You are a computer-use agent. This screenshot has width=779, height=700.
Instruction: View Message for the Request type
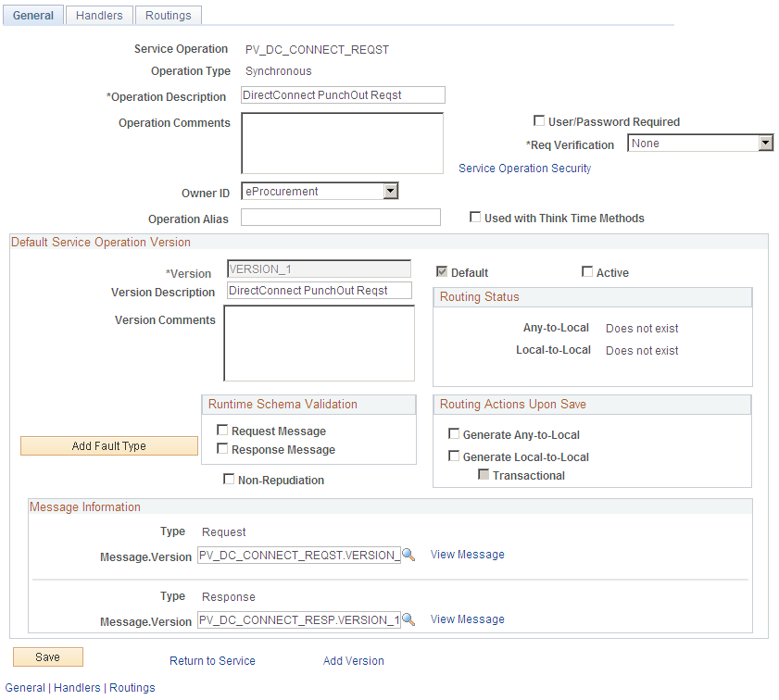[x=467, y=555]
